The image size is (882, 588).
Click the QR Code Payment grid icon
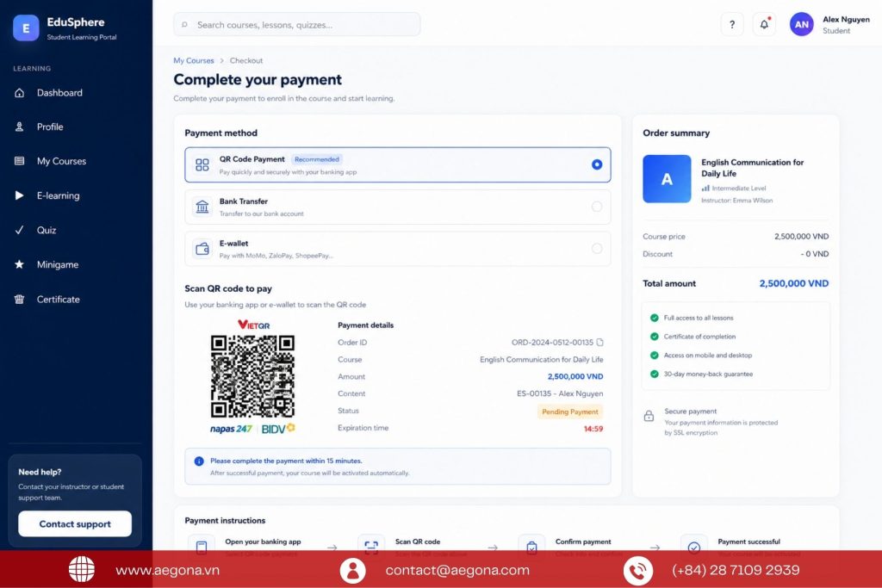(x=202, y=164)
